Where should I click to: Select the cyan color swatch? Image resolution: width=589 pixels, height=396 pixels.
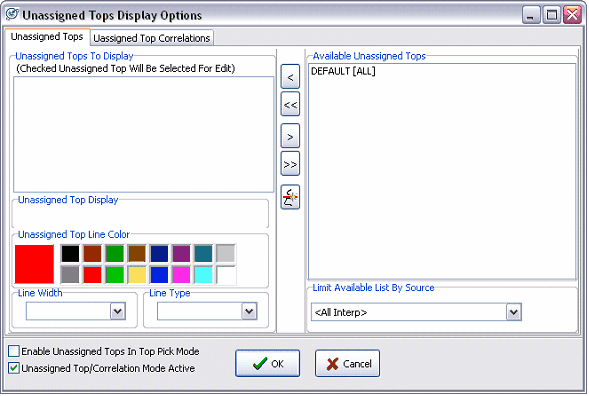[x=204, y=275]
